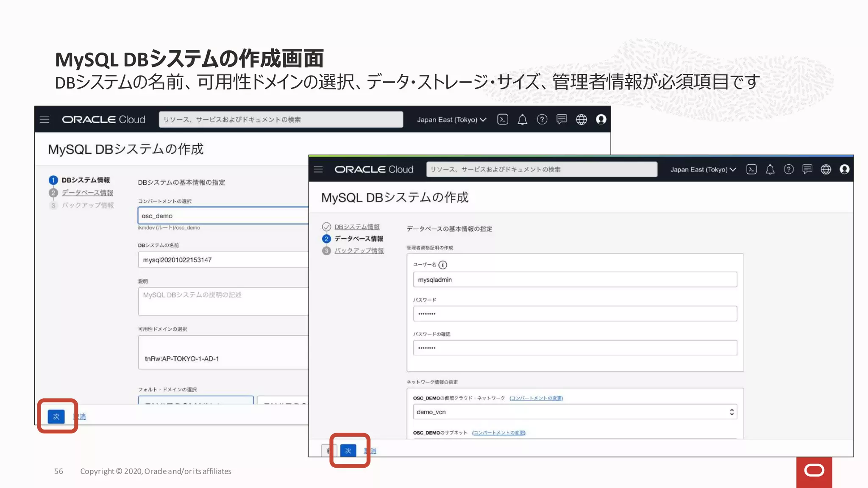Open hamburger menu in front Oracle Cloud window

coord(318,169)
